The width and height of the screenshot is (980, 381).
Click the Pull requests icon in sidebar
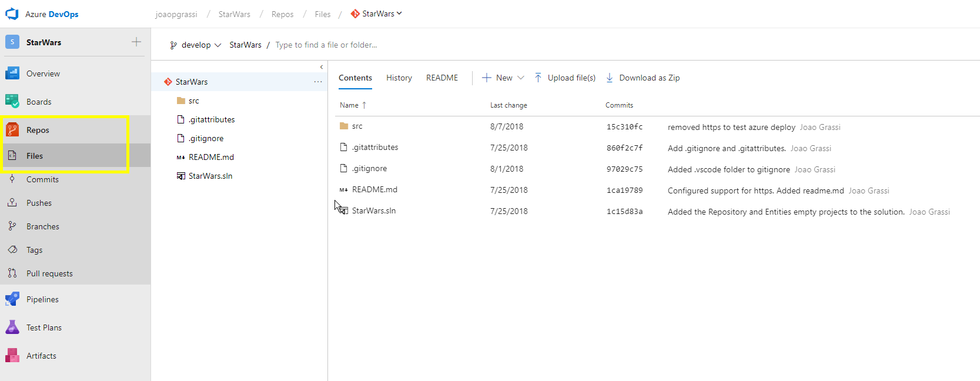12,273
